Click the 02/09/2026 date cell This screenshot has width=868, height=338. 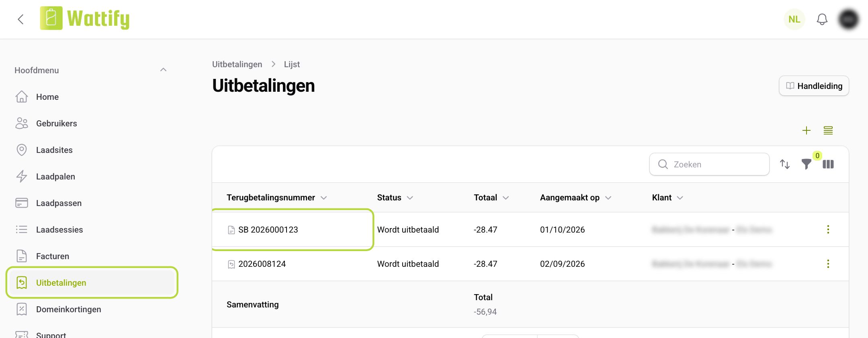pyautogui.click(x=562, y=264)
